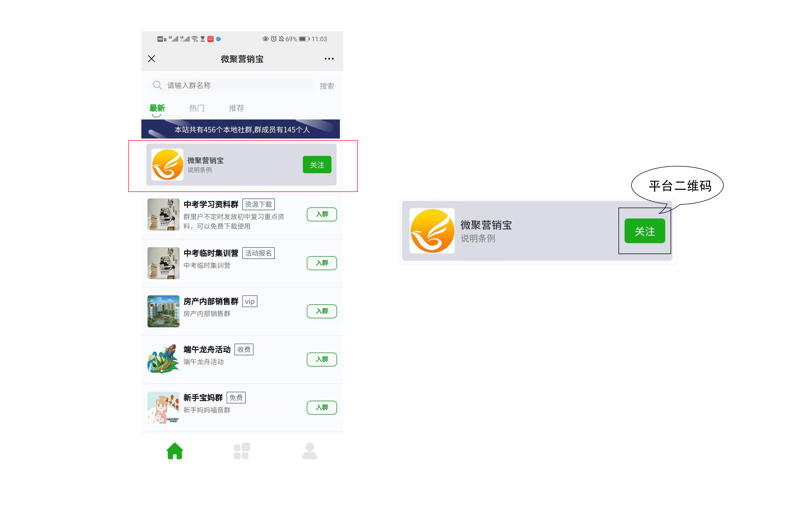
Task: Click the enlarged 微聚营销宝 logo on the right
Action: [432, 231]
